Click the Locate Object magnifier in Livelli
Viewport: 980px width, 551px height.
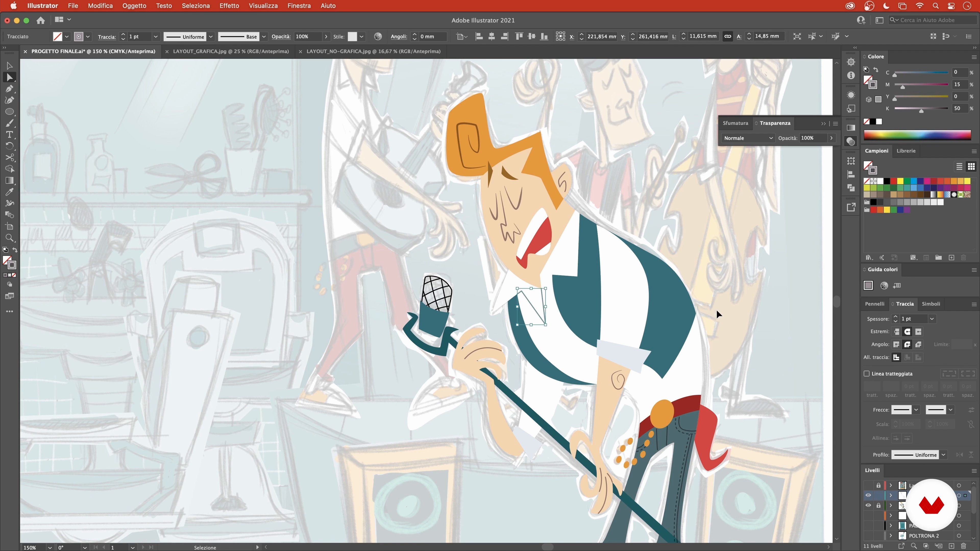tap(914, 546)
